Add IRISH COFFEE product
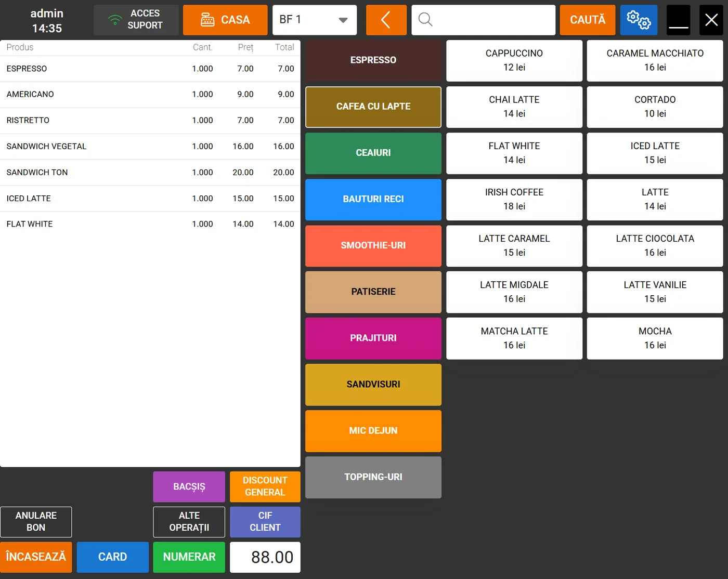This screenshot has height=579, width=728. 514,200
